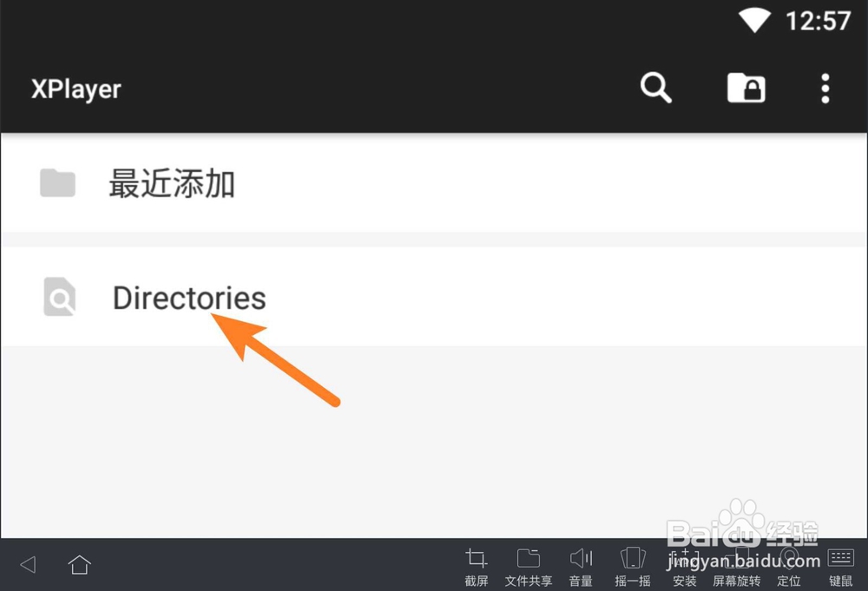
Task: Tap the home navigation button
Action: 79,564
